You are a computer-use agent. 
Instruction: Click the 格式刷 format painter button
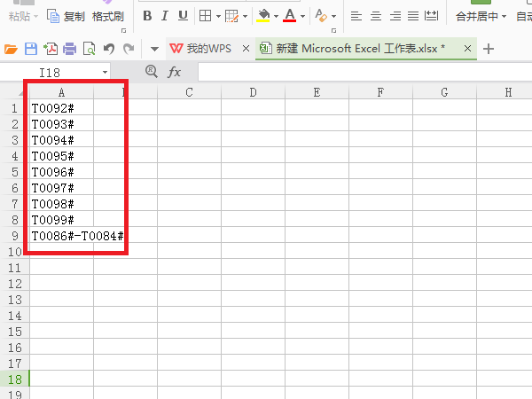pyautogui.click(x=108, y=16)
